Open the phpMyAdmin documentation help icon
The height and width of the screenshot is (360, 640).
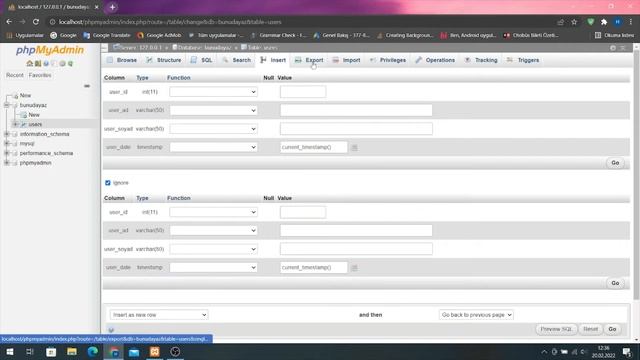tap(46, 64)
